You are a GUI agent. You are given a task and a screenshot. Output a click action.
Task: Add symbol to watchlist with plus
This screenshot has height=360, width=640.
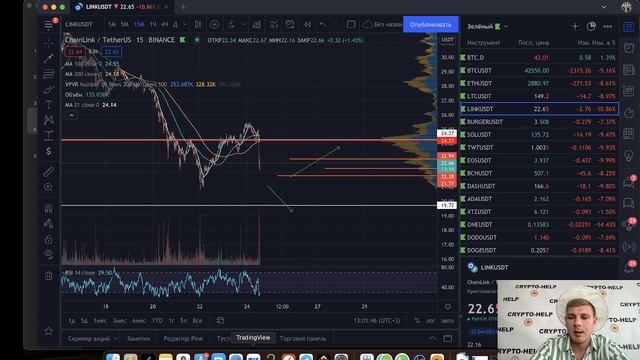pos(575,27)
